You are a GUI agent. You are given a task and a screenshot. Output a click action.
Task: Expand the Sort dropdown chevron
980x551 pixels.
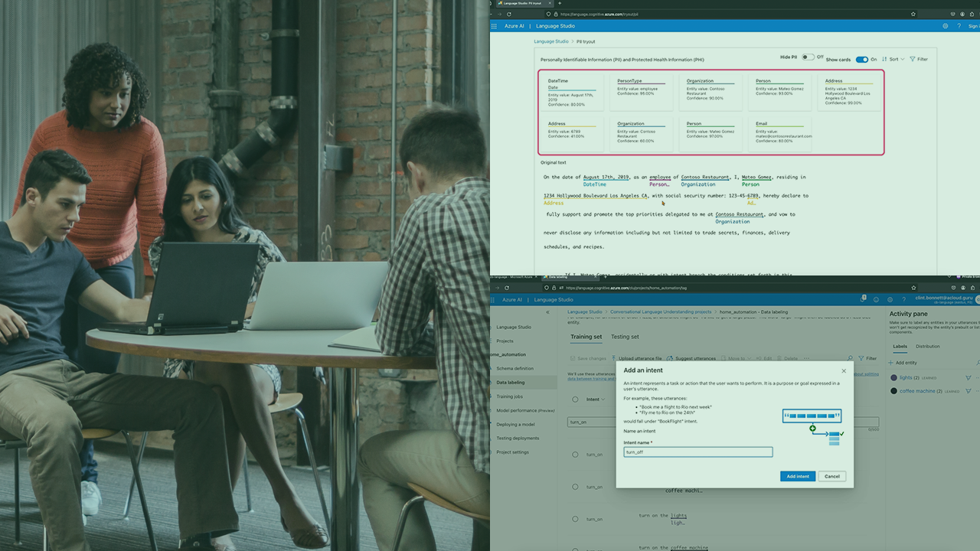tap(903, 59)
